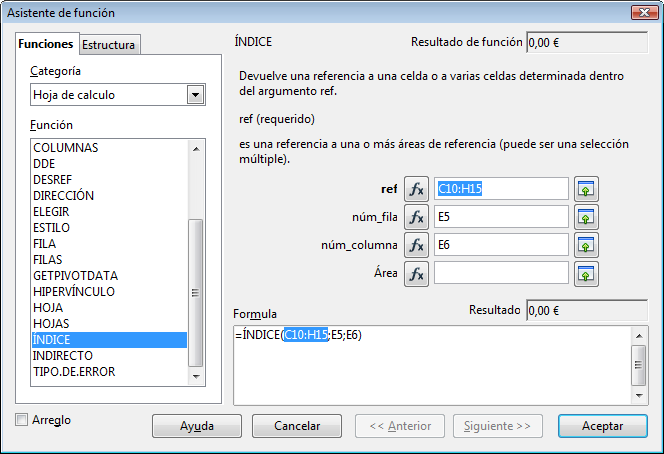Select the Funciones tab
664x454 pixels.
[46, 44]
